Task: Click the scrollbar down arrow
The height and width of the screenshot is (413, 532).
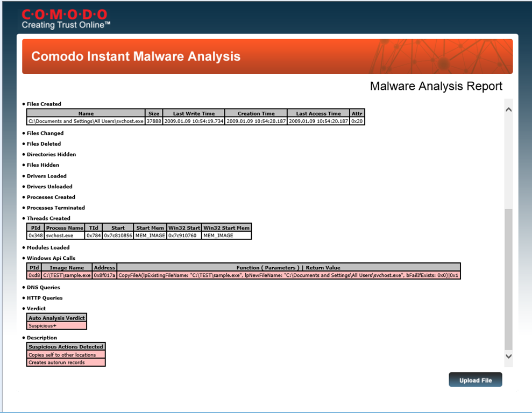Action: [508, 356]
